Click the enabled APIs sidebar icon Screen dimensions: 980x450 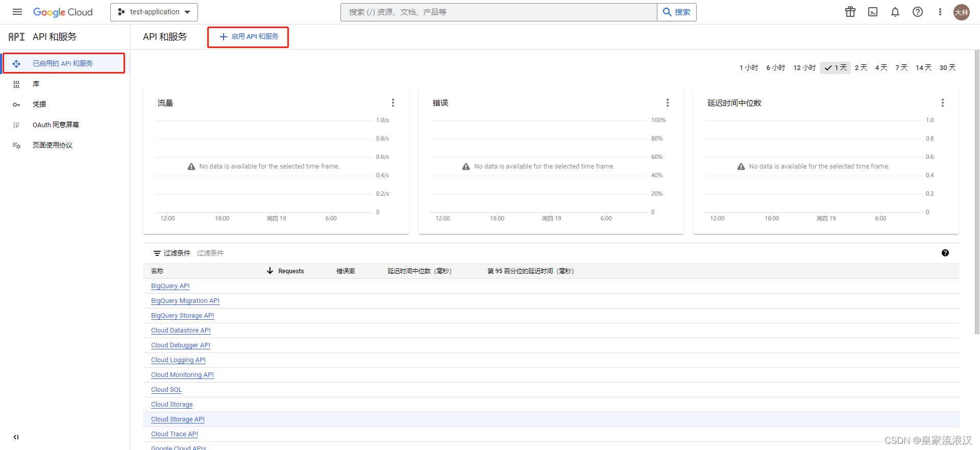[16, 63]
